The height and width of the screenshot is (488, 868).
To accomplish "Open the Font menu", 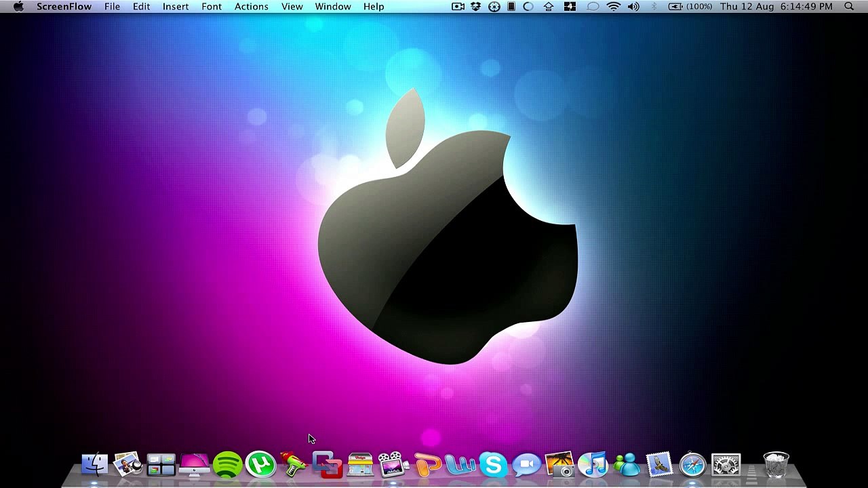I will [212, 7].
